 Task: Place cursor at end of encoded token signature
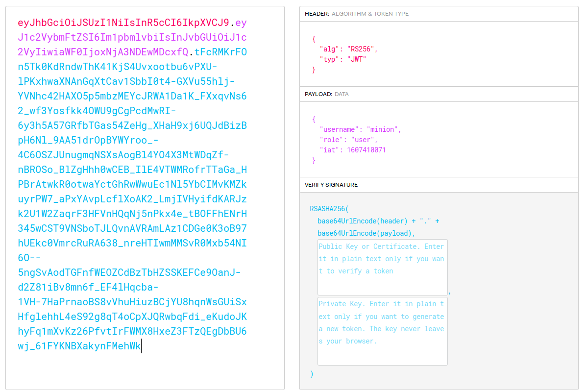pyautogui.click(x=141, y=346)
